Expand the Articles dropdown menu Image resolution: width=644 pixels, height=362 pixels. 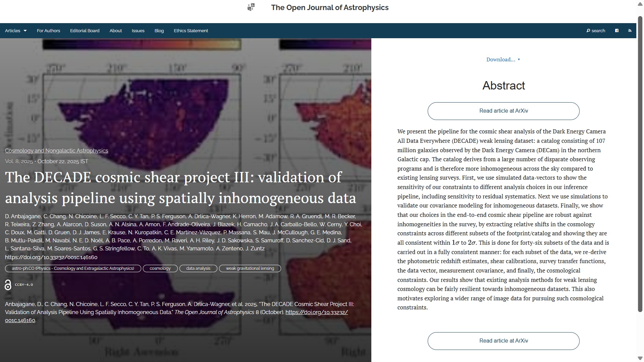(16, 31)
